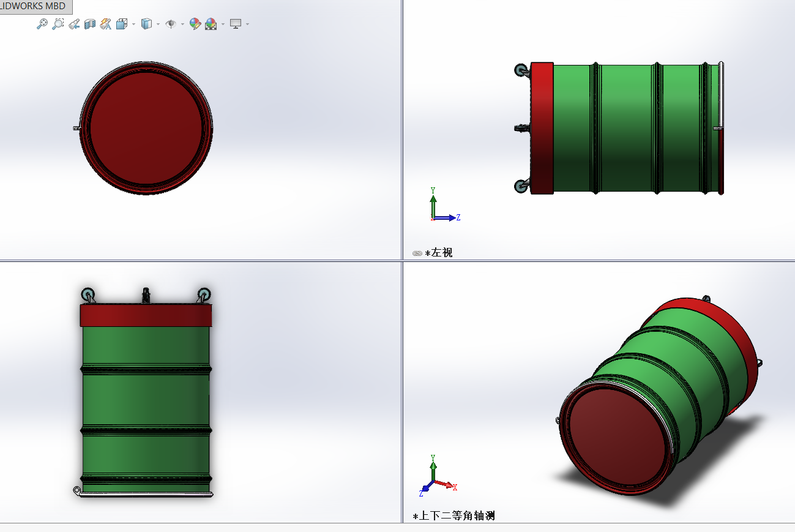Activate the Zoom to Area tool
The height and width of the screenshot is (532, 795).
(x=58, y=24)
